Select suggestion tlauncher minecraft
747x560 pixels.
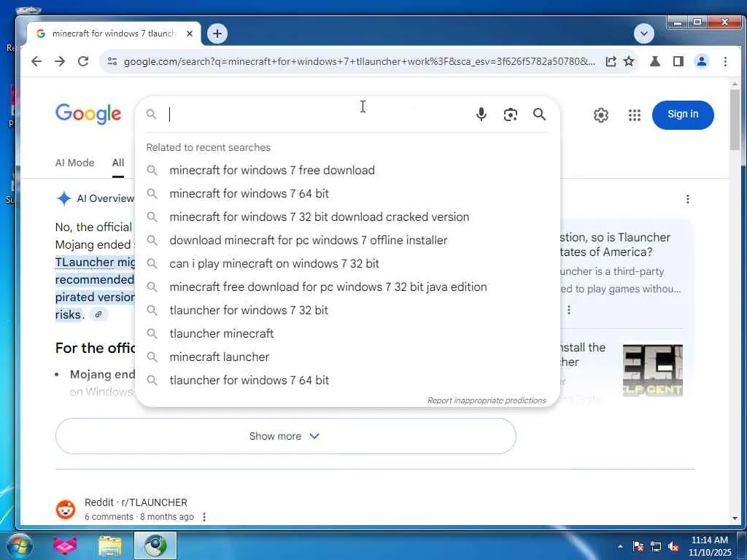(348, 333)
